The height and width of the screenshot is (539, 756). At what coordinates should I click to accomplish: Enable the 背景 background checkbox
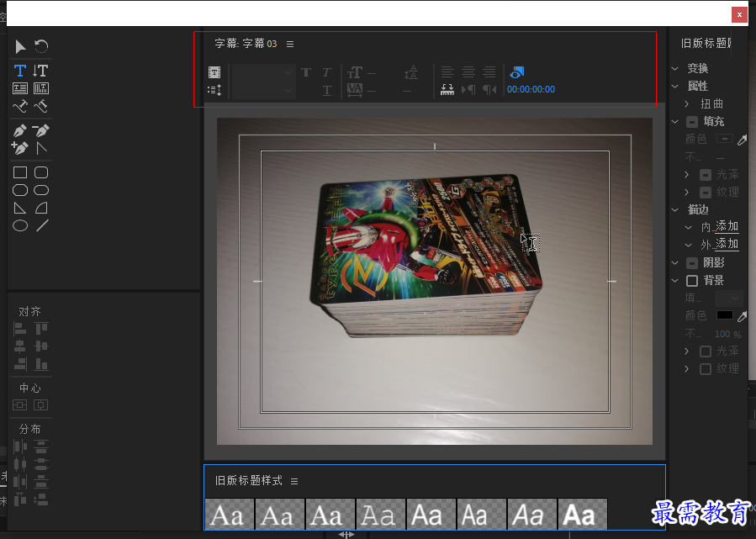coord(692,281)
